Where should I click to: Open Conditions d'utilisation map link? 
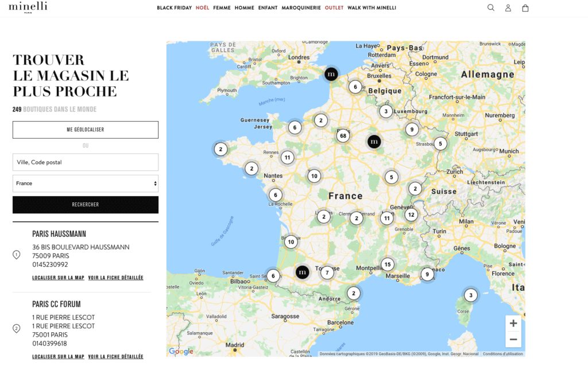502,353
